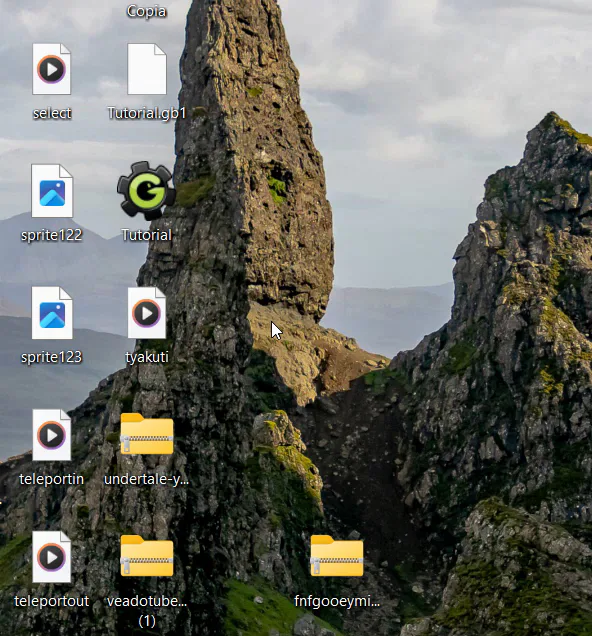Click the 'tyakuti' filename text
The image size is (592, 636).
tap(147, 357)
